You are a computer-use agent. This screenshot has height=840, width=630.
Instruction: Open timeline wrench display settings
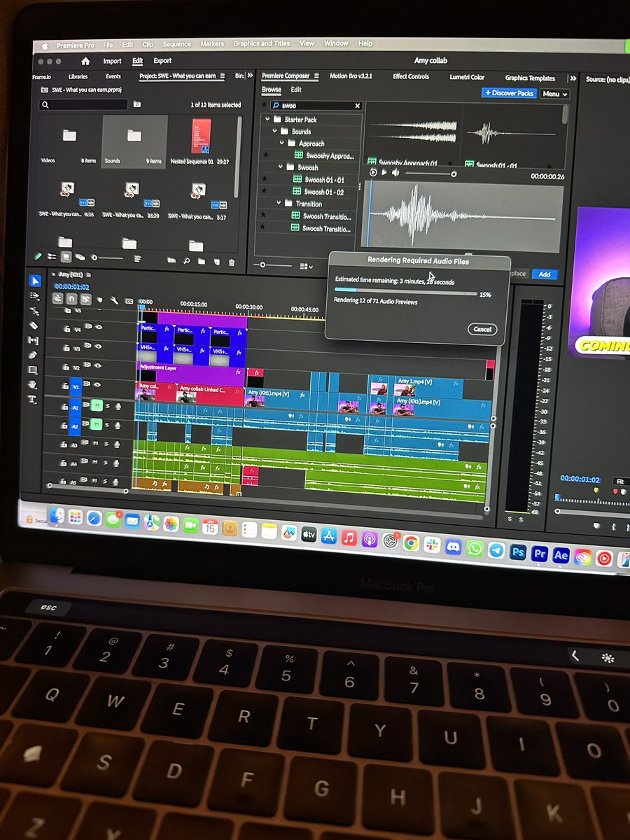(x=113, y=300)
